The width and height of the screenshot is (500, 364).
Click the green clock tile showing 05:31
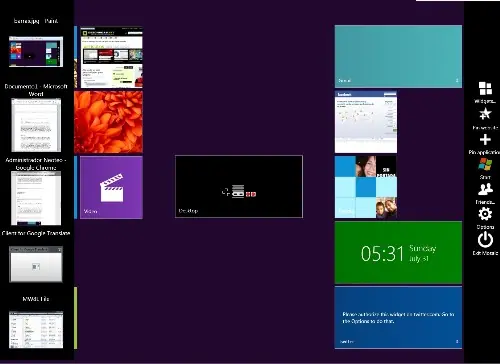click(398, 252)
